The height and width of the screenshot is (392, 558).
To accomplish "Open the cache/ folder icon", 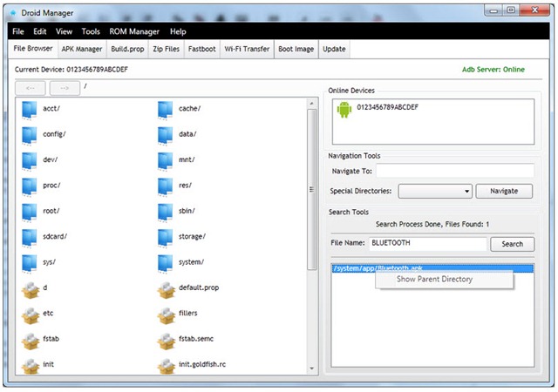I will pyautogui.click(x=165, y=110).
